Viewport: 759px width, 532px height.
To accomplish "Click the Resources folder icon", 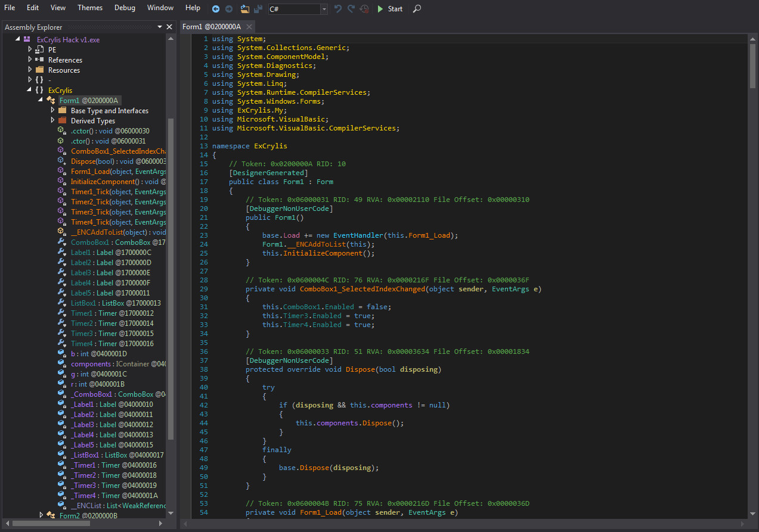I will (39, 70).
